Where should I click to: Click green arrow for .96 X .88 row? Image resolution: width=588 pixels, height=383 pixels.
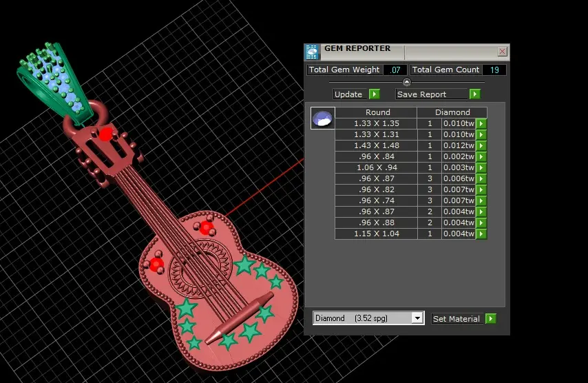[481, 222]
